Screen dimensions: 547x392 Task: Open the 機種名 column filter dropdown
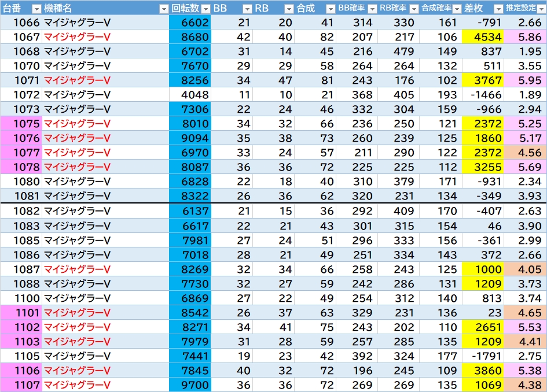pyautogui.click(x=164, y=9)
